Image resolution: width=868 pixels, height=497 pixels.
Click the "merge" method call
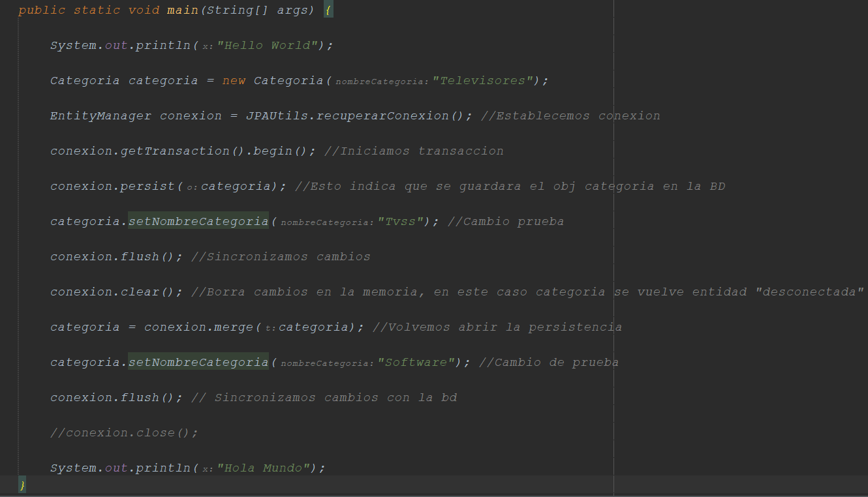point(234,327)
